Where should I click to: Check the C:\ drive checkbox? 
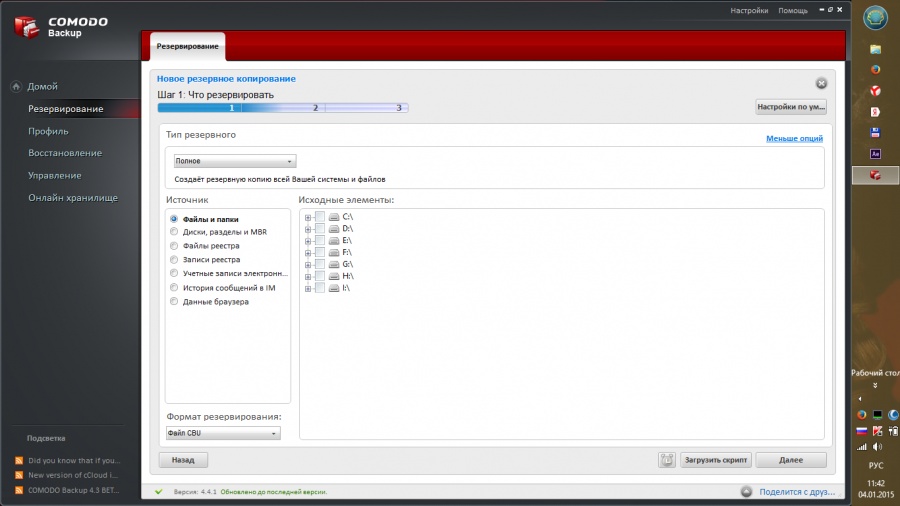click(x=320, y=217)
